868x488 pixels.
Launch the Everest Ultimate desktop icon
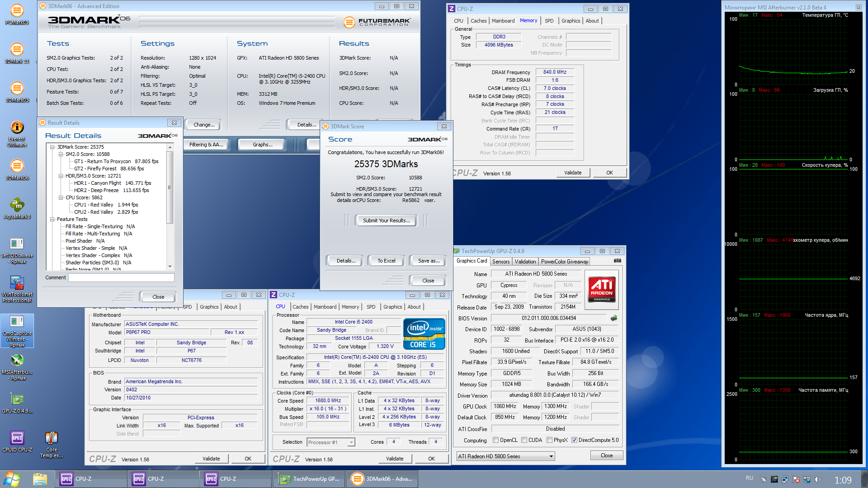(17, 133)
